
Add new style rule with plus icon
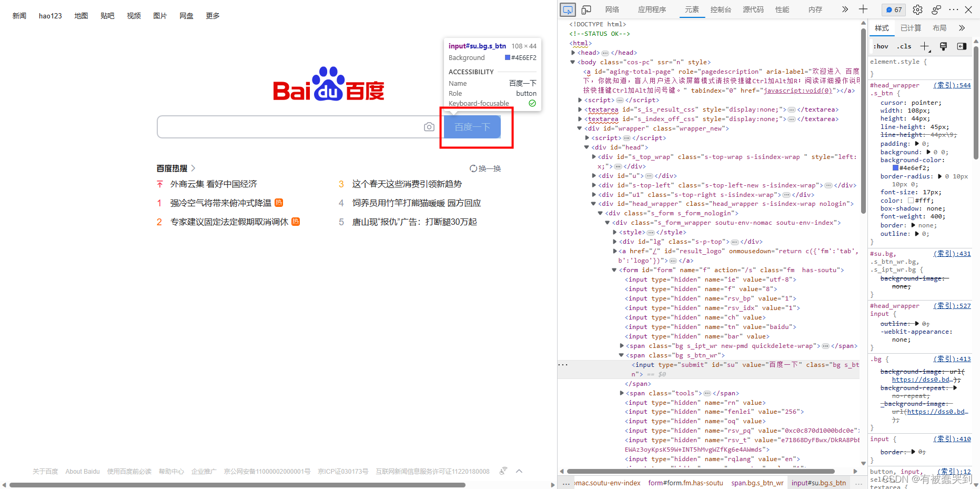coord(925,46)
